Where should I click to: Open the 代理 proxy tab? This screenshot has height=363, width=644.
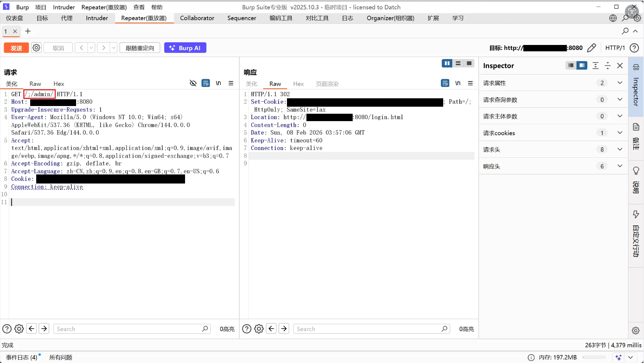(67, 18)
